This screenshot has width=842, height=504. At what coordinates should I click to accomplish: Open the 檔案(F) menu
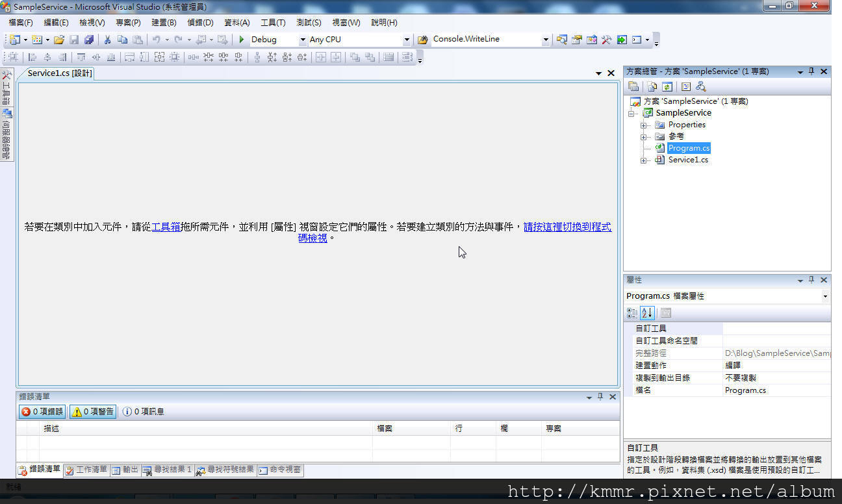pos(21,22)
